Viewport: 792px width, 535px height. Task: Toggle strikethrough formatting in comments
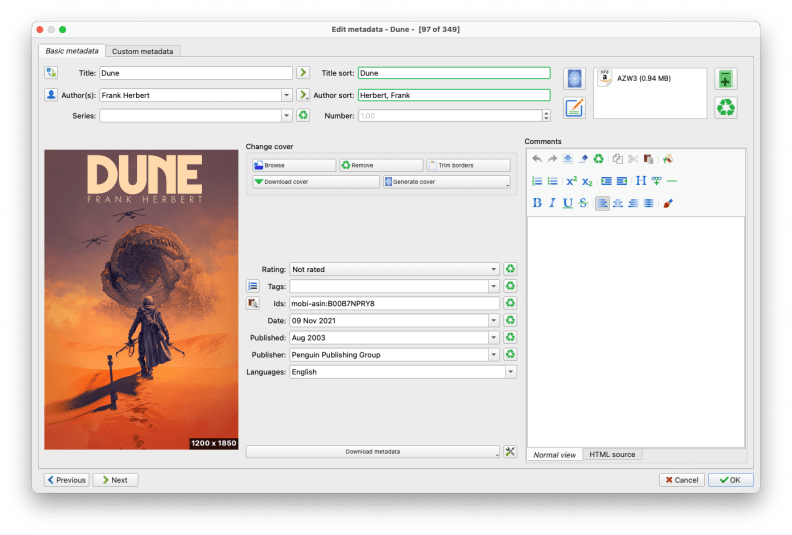[583, 203]
